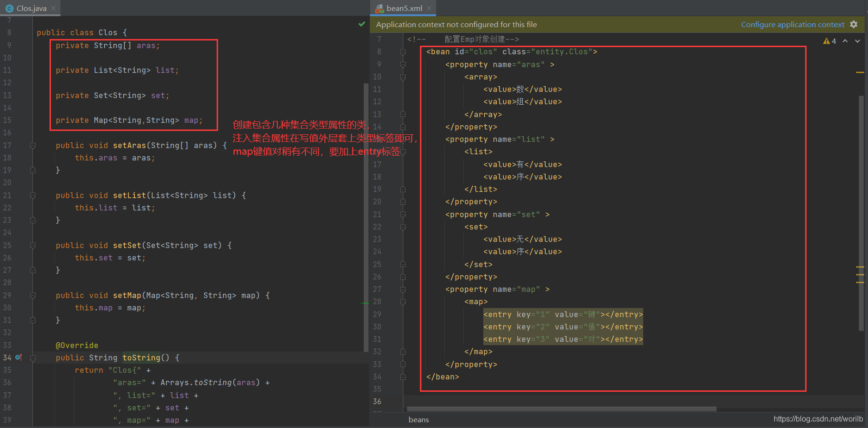The image size is (868, 428).
Task: Open the application context settings gear
Action: tap(854, 24)
